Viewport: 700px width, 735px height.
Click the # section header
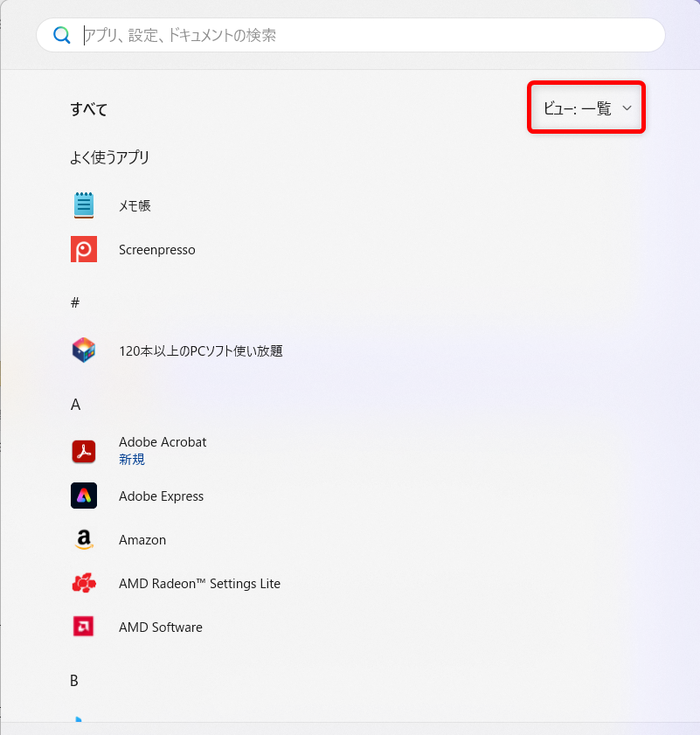pos(75,302)
